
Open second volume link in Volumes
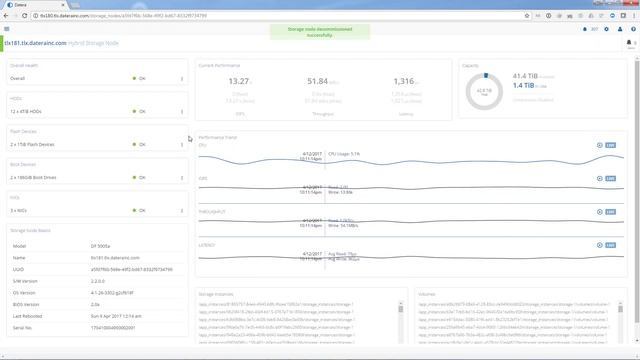click(x=513, y=312)
